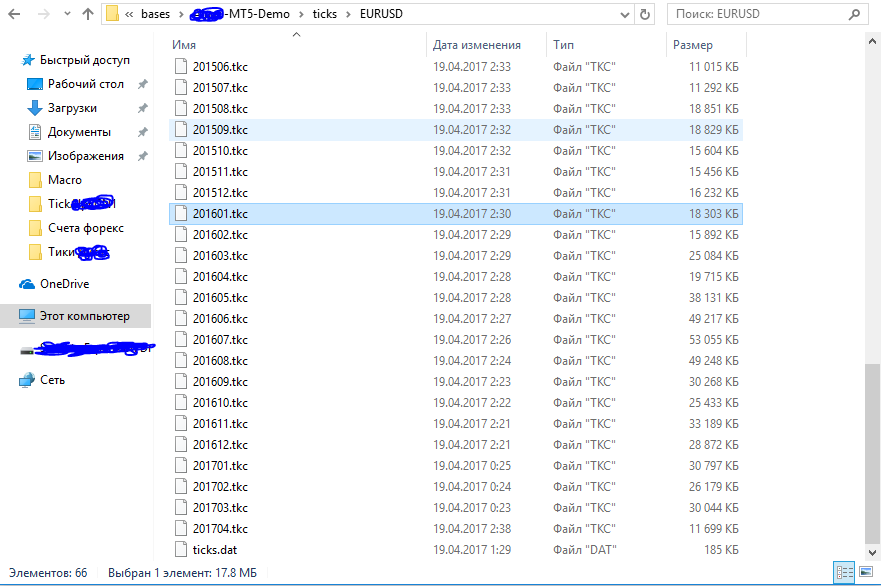The image size is (881, 586).
Task: Expand hidden path breadcrumb chevrons
Action: coord(129,14)
